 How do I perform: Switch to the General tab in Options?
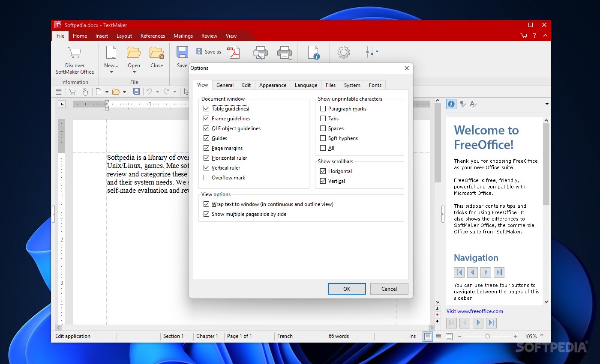(225, 85)
